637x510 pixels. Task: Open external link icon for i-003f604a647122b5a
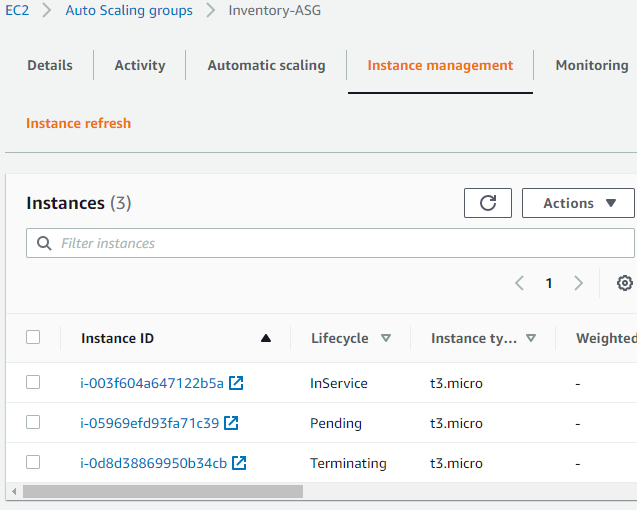pos(236,383)
